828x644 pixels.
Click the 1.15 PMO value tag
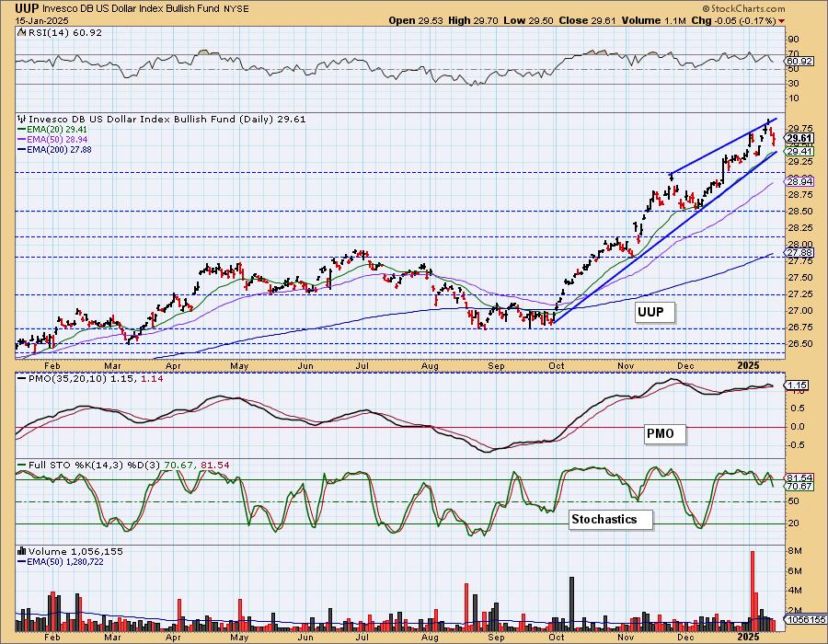[x=798, y=385]
